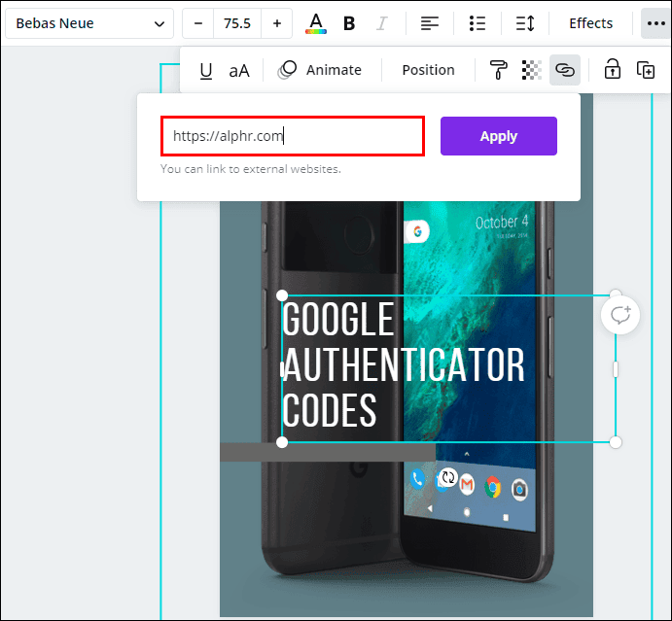Toggle uppercase aA text option
672x621 pixels.
point(239,70)
